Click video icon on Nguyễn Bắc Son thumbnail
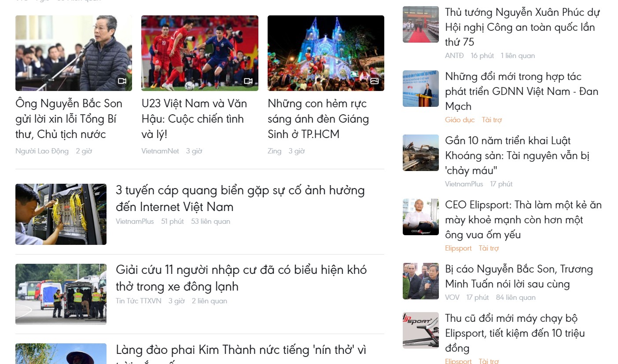 pos(122,81)
